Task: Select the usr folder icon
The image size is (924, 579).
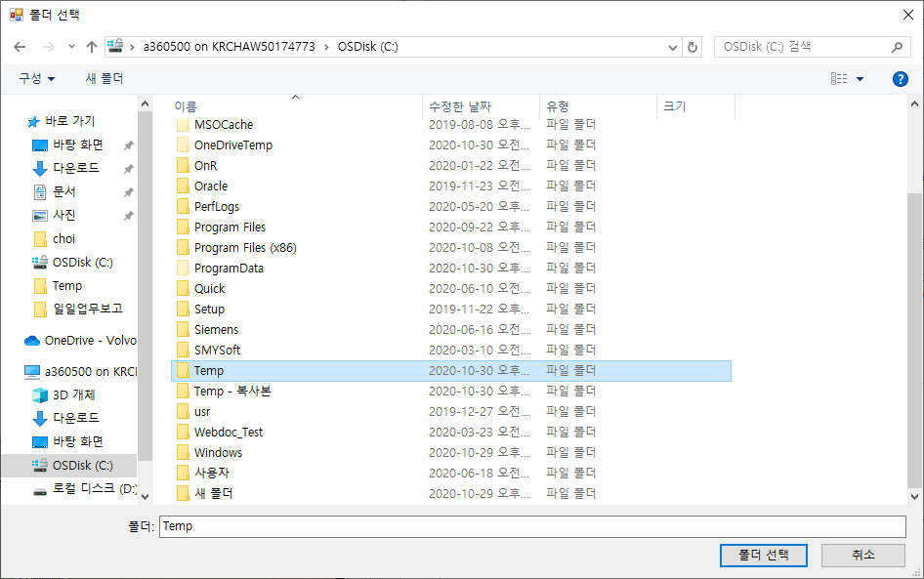Action: pyautogui.click(x=184, y=412)
